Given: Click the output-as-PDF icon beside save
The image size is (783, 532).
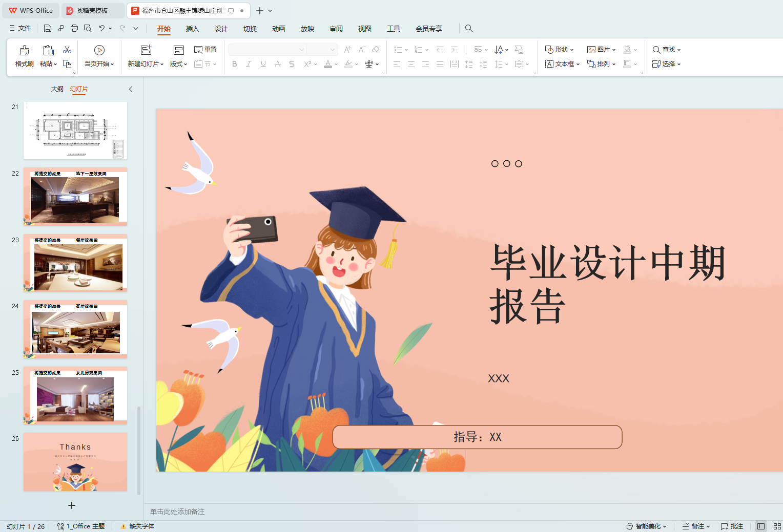Looking at the screenshot, I should [61, 28].
